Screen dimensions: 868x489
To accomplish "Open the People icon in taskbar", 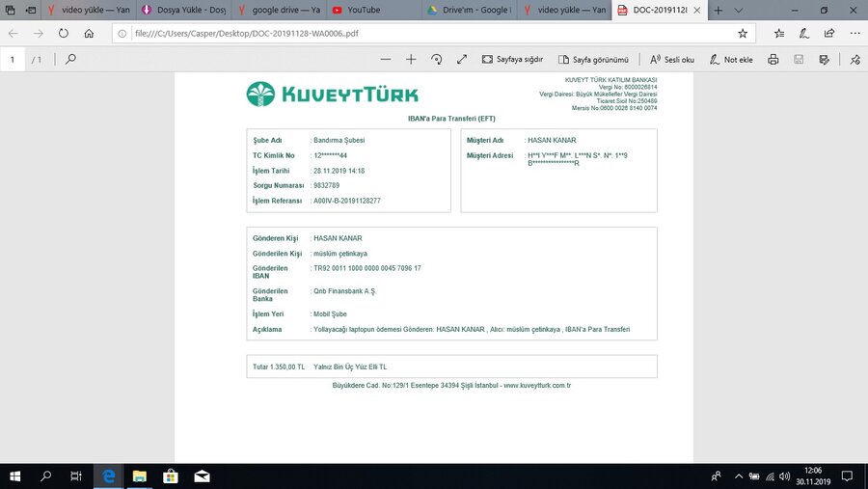I will pyautogui.click(x=717, y=476).
